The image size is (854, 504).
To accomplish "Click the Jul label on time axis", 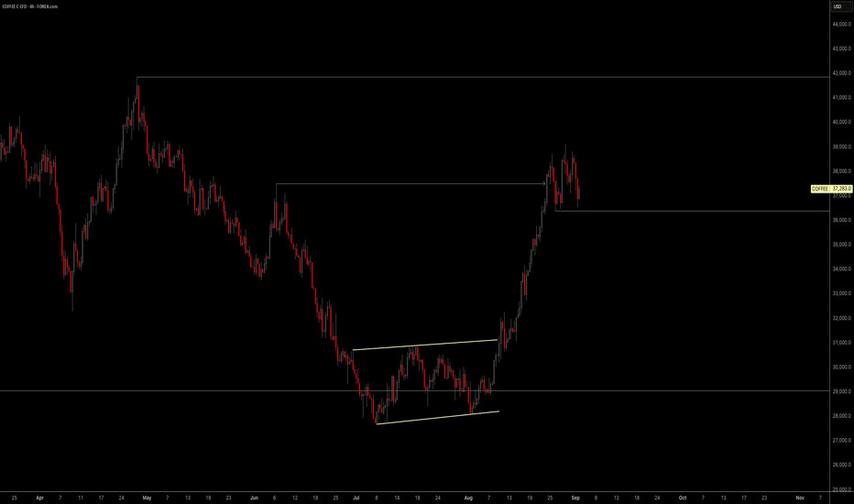I will [x=356, y=497].
